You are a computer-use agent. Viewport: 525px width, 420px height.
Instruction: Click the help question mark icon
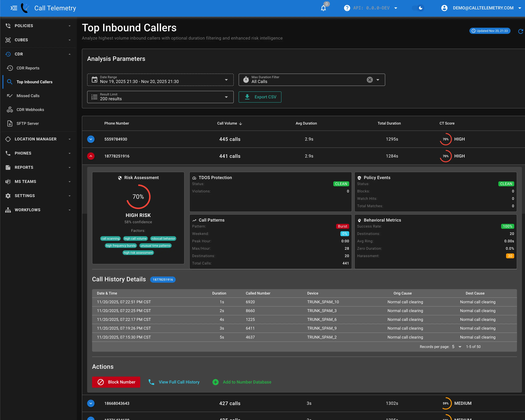click(347, 8)
